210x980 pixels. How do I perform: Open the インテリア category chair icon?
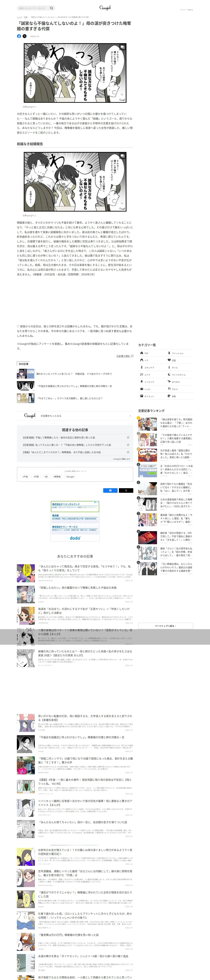tap(142, 382)
